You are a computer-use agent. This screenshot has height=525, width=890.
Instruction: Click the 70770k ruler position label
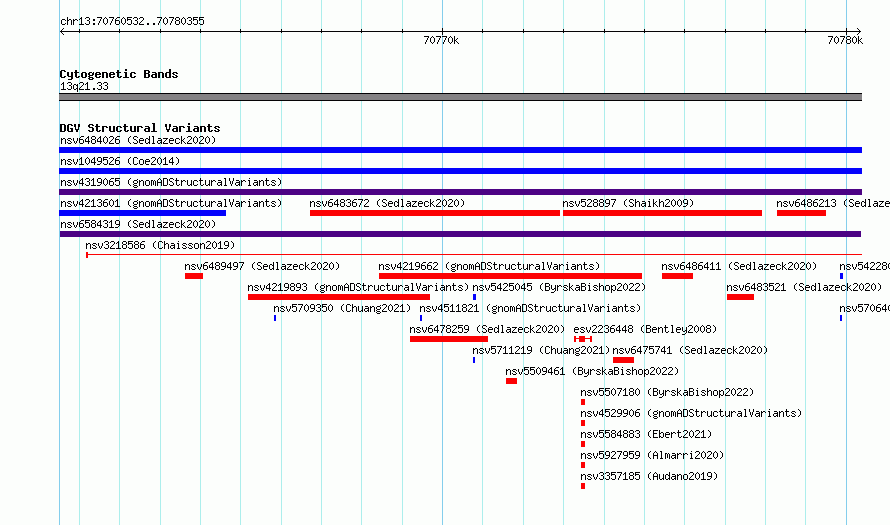point(441,40)
